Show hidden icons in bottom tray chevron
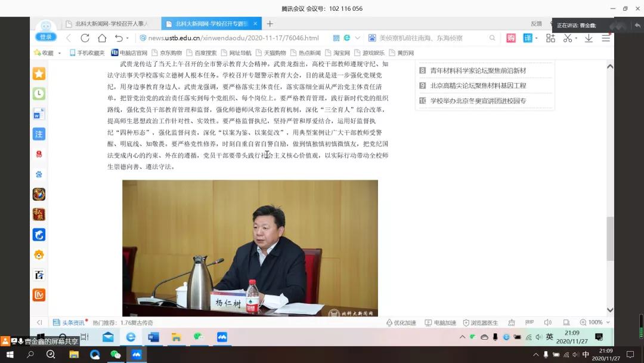Viewport: 644px width, 363px height. (x=535, y=355)
